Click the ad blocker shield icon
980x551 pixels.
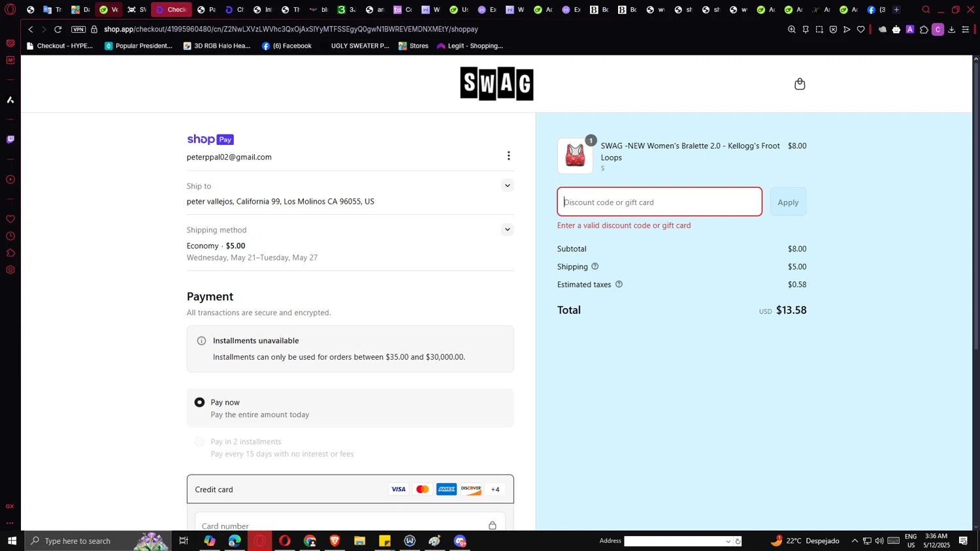click(833, 29)
